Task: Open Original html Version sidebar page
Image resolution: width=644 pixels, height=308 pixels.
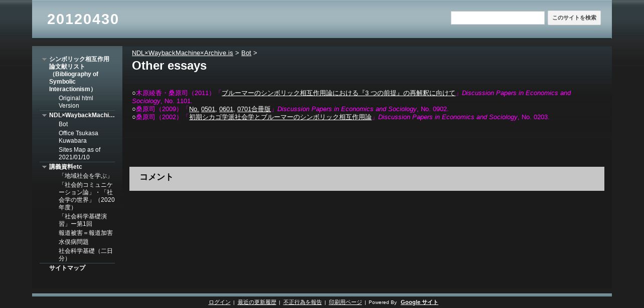Action: point(76,102)
